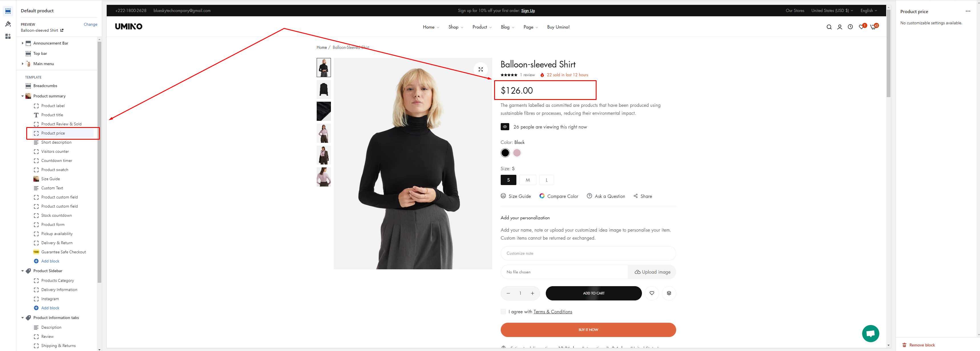980x351 pixels.
Task: Choose the pink color swatch
Action: [x=517, y=153]
